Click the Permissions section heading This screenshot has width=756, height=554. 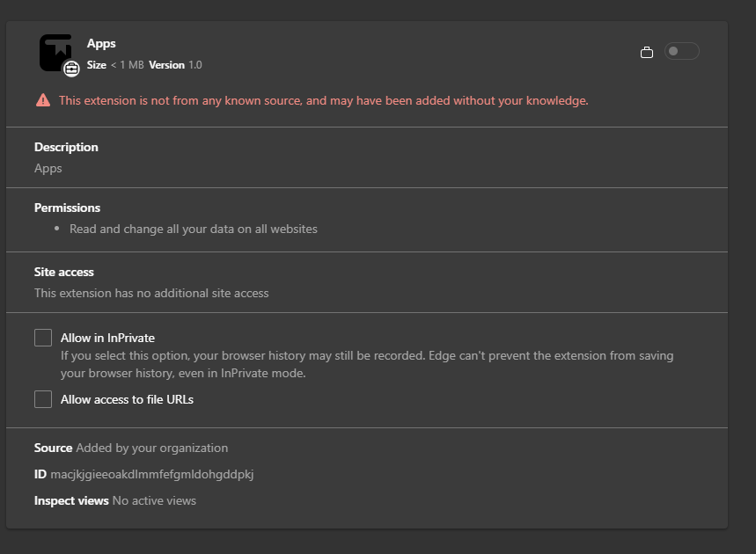pyautogui.click(x=67, y=208)
